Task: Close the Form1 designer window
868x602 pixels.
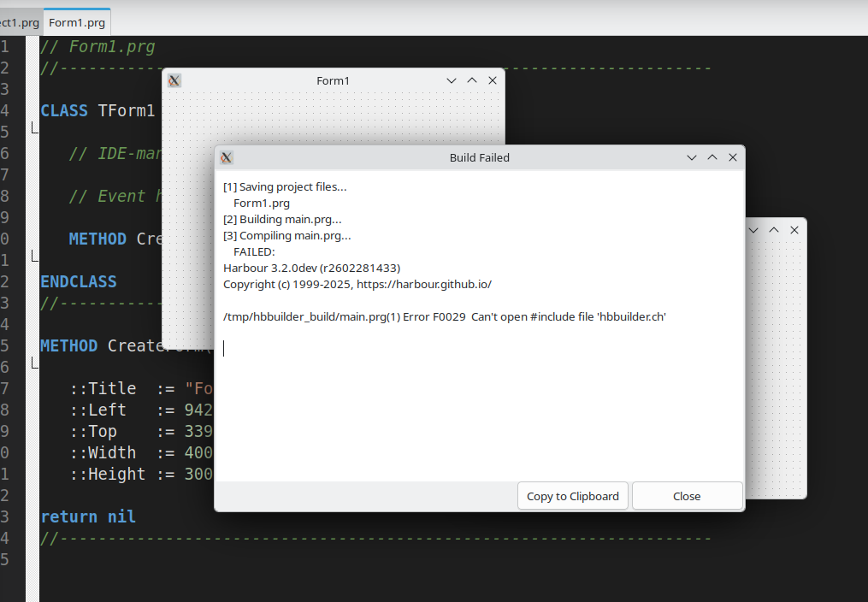Action: click(x=493, y=80)
